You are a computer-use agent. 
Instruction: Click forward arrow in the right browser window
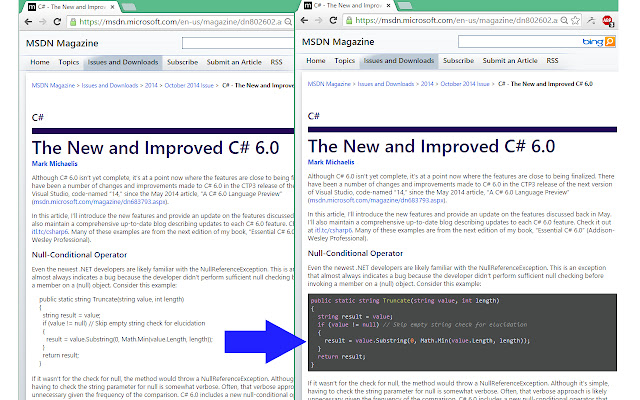pyautogui.click(x=319, y=20)
